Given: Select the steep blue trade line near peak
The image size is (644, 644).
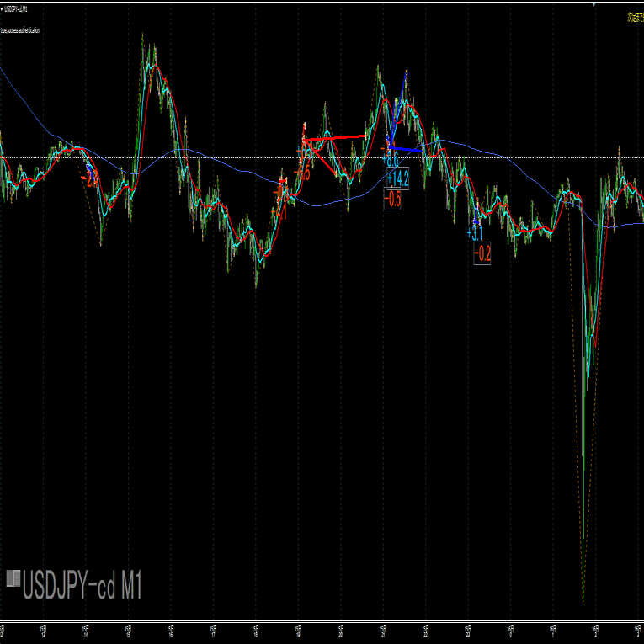Looking at the screenshot, I should click(397, 108).
